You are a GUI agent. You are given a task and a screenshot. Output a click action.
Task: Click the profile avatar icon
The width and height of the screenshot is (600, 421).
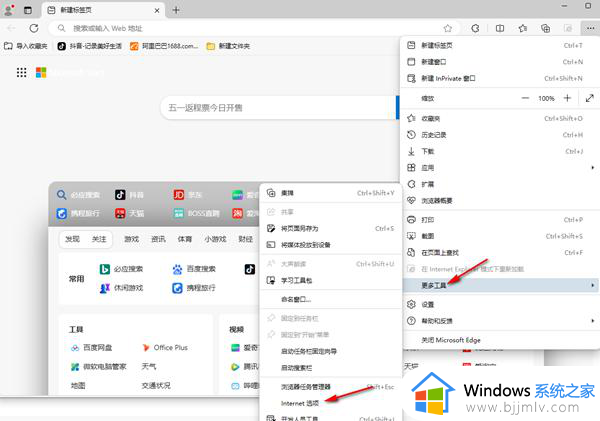tap(8, 10)
